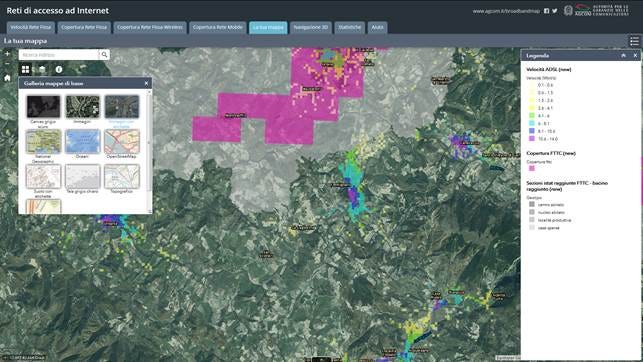The height and width of the screenshot is (362, 643).
Task: Collapse the Legenda panel with chevron
Action: coord(623,55)
